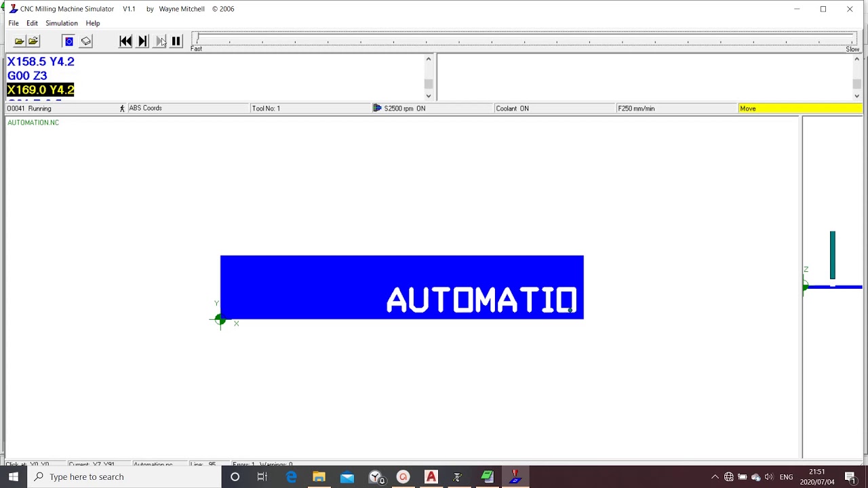Image resolution: width=868 pixels, height=488 pixels.
Task: Open an NC file with the first folder icon
Action: coord(20,41)
